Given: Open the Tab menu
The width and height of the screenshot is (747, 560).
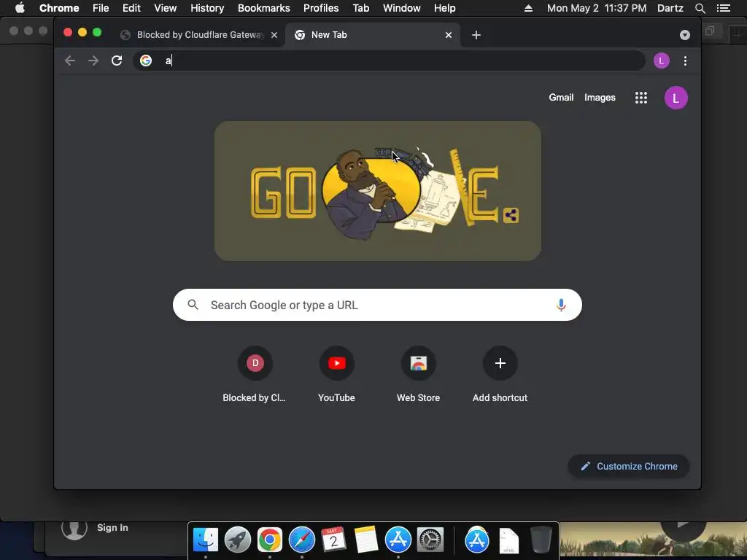Looking at the screenshot, I should coord(360,8).
